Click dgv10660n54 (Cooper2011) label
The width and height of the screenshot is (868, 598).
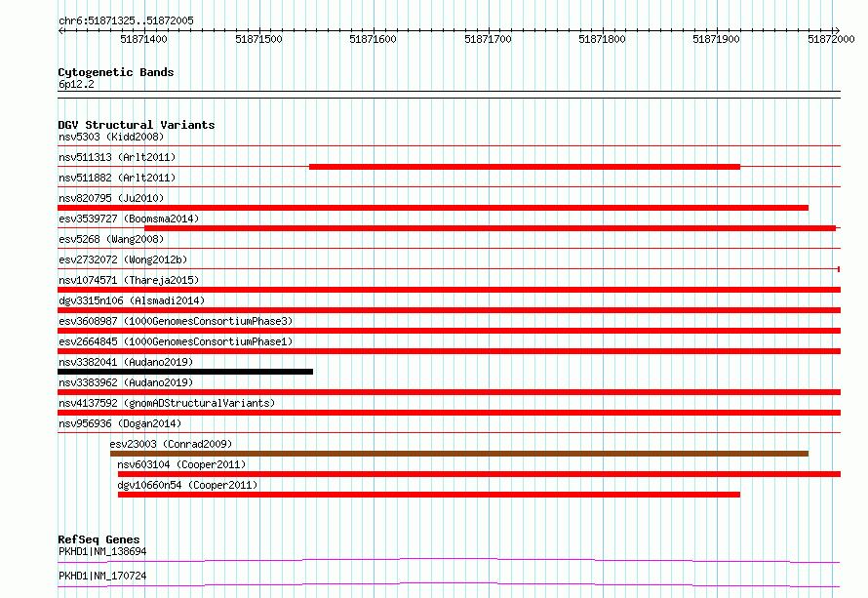[x=187, y=485]
